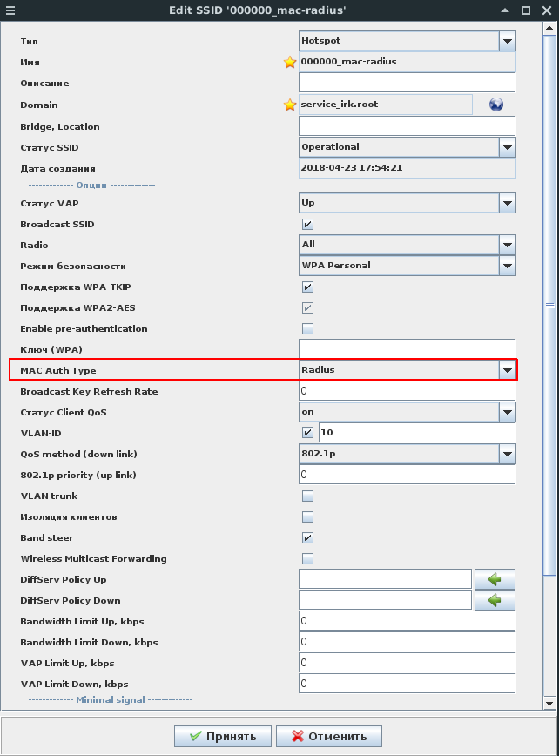Click the star icon beside the Имя field
Viewport: 559px width, 756px height.
[x=290, y=63]
